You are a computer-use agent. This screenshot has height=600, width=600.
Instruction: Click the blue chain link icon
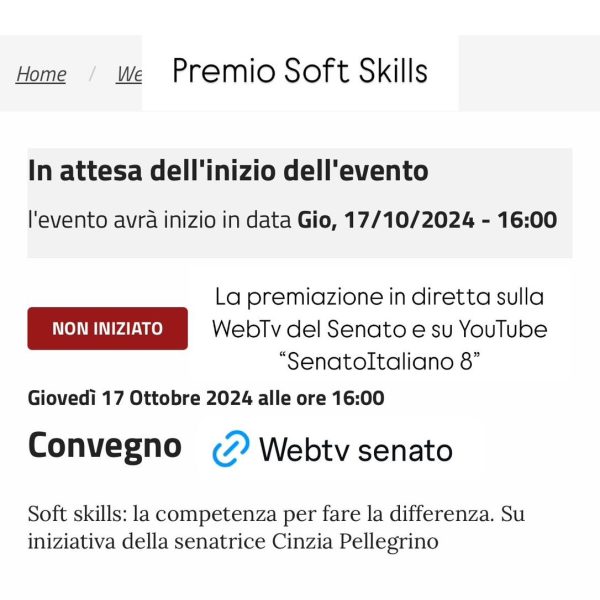[x=231, y=448]
